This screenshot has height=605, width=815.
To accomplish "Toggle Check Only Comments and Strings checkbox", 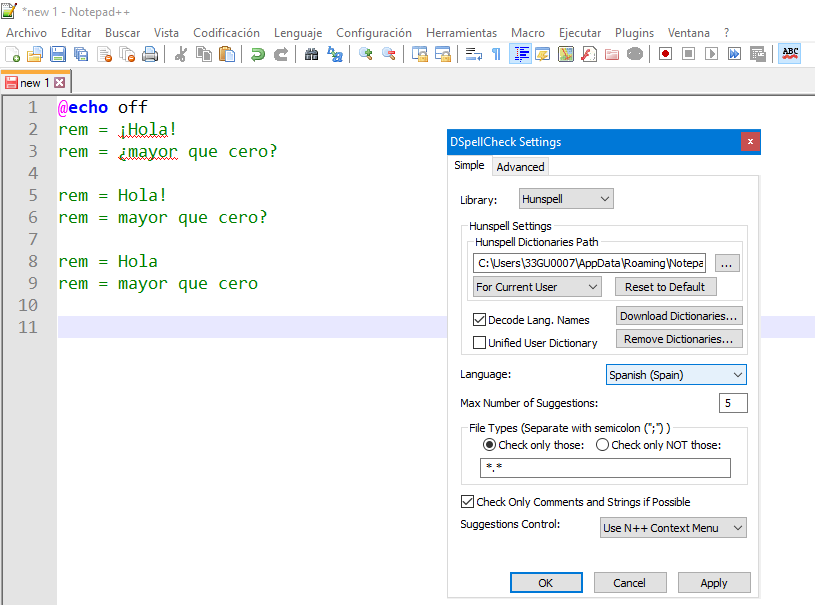I will coord(467,502).
